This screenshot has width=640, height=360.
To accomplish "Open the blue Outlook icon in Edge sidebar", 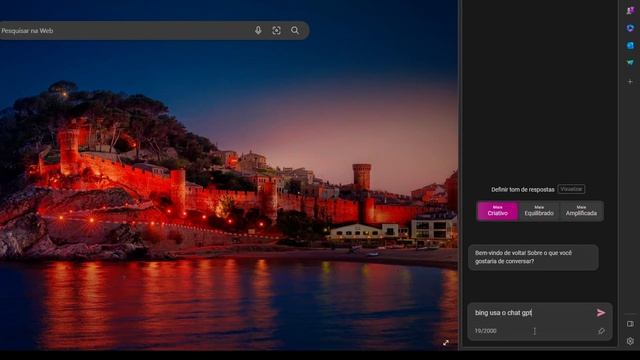I will [630, 45].
